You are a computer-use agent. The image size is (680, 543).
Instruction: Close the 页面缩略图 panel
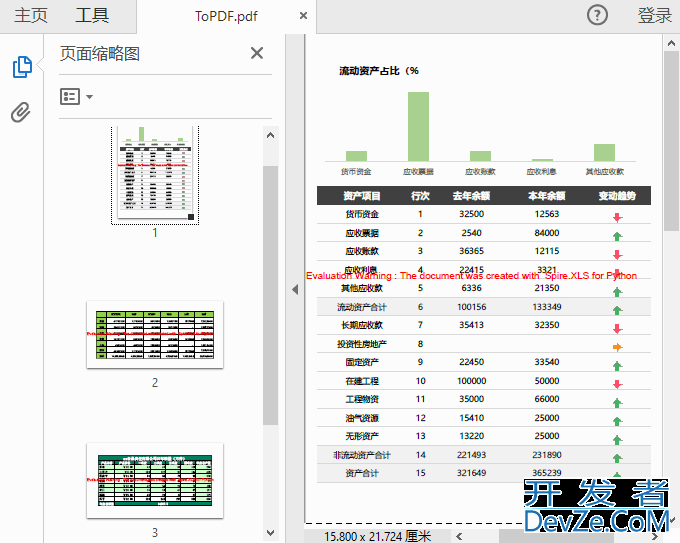(257, 54)
